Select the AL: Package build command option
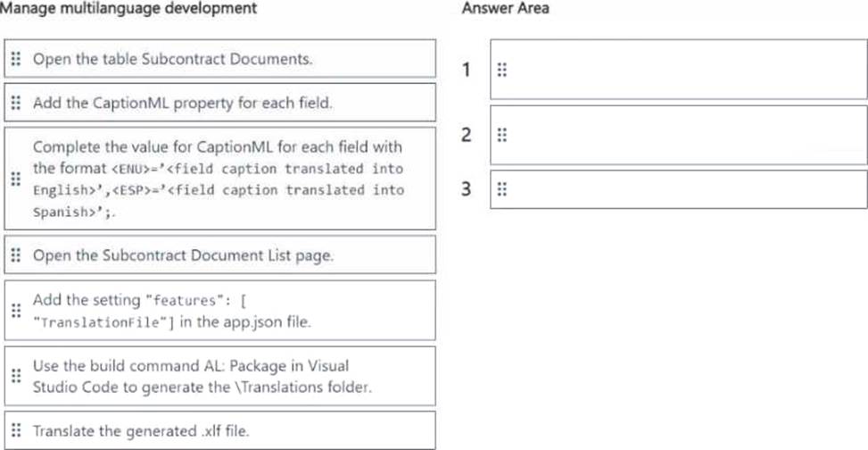Screen dimensions: 868x450 219,376
